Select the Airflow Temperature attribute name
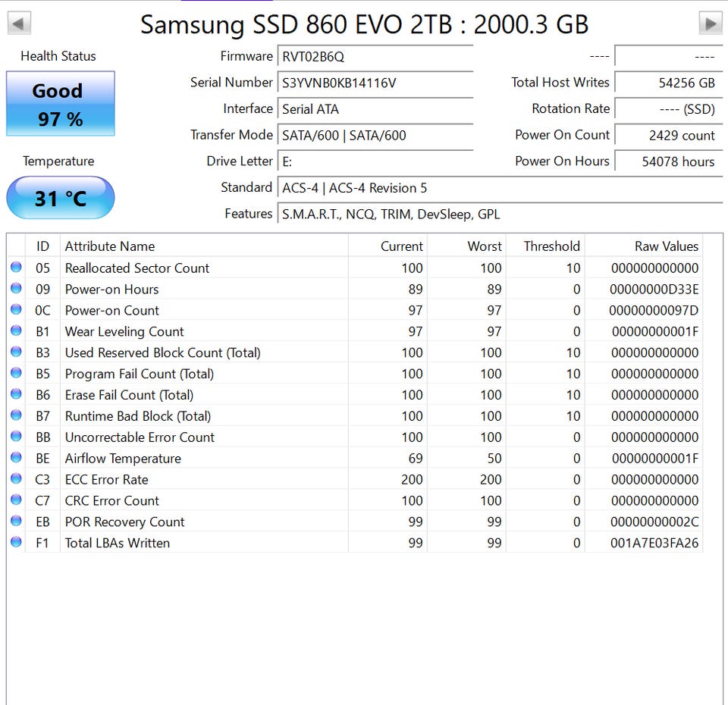 pos(123,459)
